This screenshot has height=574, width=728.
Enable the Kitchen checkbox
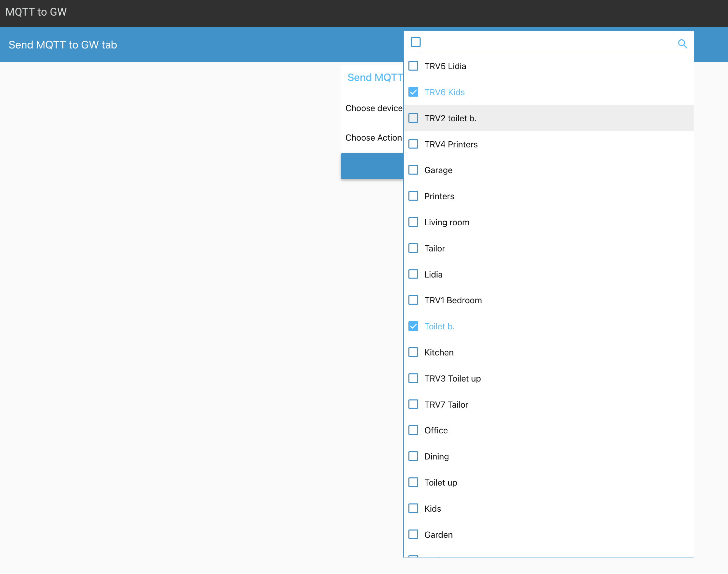(413, 352)
